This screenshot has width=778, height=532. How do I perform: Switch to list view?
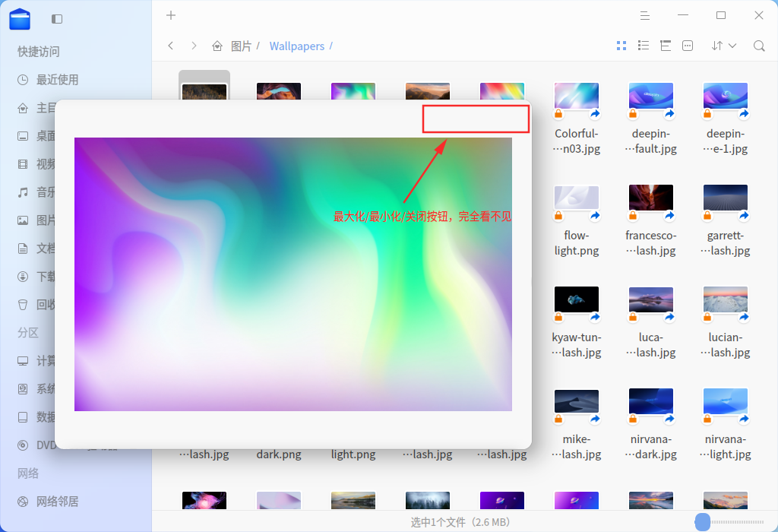tap(644, 46)
